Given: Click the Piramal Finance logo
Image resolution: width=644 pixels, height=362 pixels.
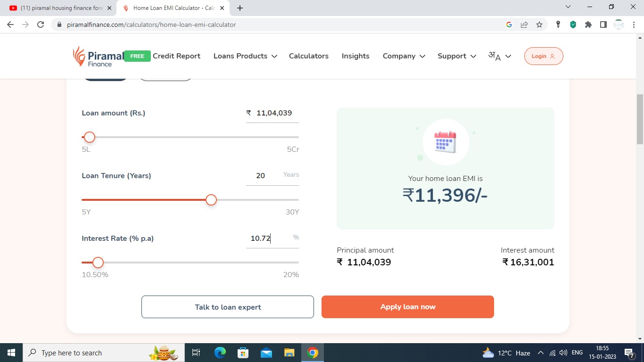Looking at the screenshot, I should coord(98,56).
